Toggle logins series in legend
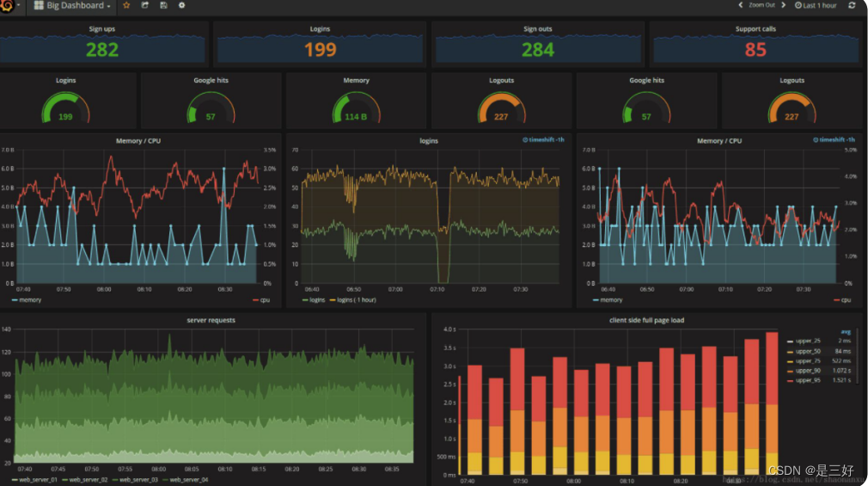Image resolution: width=868 pixels, height=486 pixels. (x=314, y=300)
